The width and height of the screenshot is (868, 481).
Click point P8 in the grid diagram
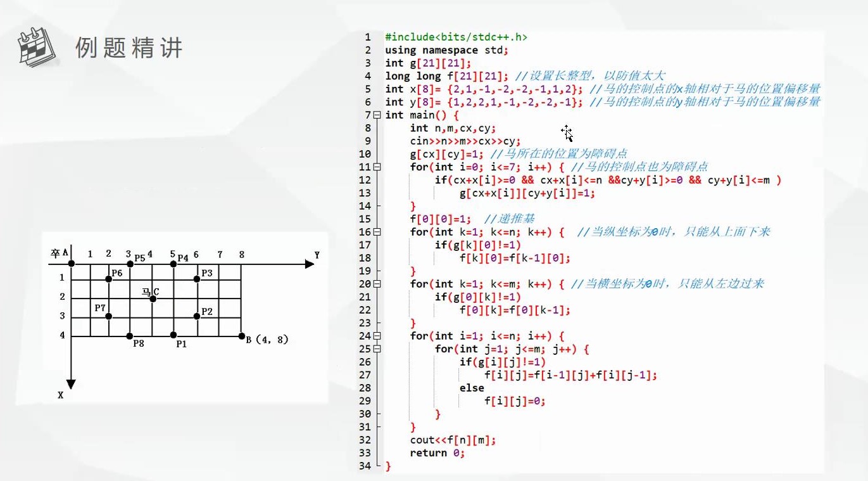(x=130, y=335)
